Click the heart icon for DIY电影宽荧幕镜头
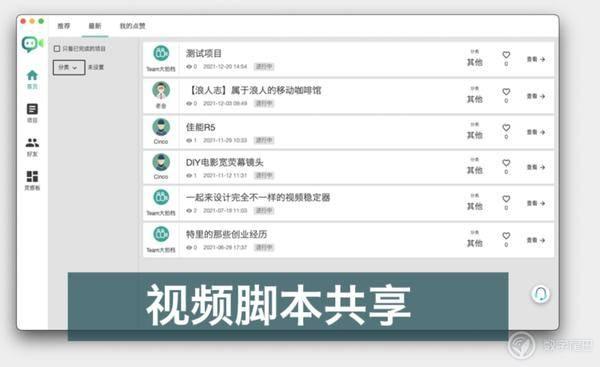 [x=506, y=163]
